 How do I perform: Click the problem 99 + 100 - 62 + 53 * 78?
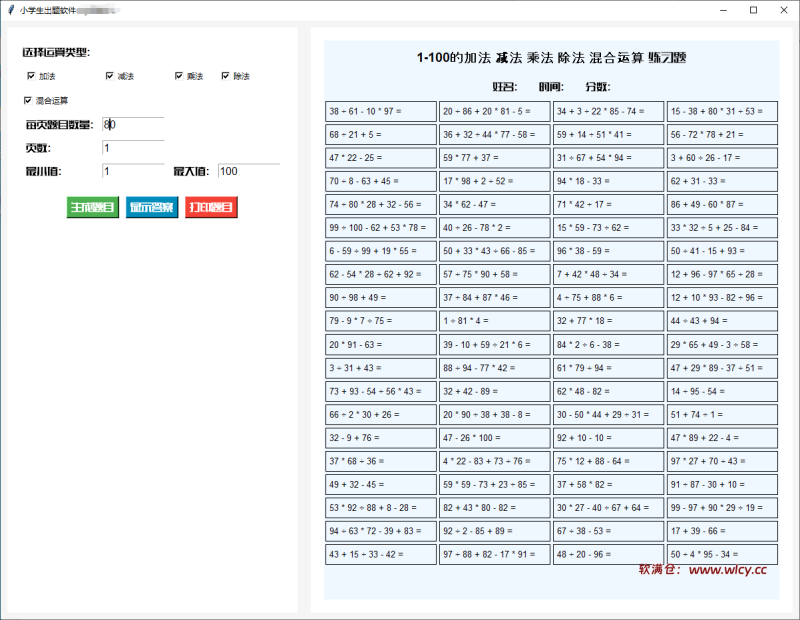(382, 227)
